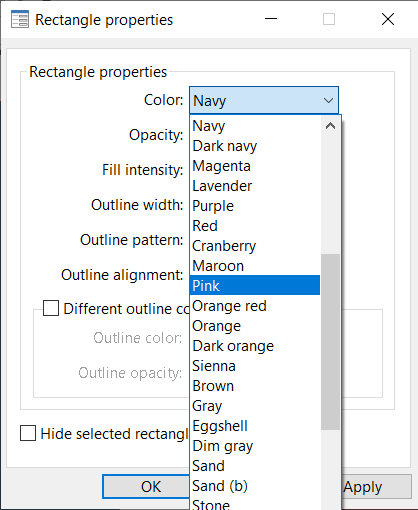Minimize the Rectangle properties window
Viewport: 418px width, 510px height.
coord(271,19)
